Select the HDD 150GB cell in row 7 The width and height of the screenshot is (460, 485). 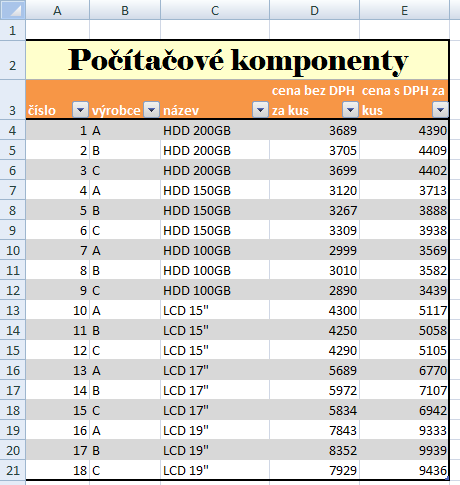(215, 190)
